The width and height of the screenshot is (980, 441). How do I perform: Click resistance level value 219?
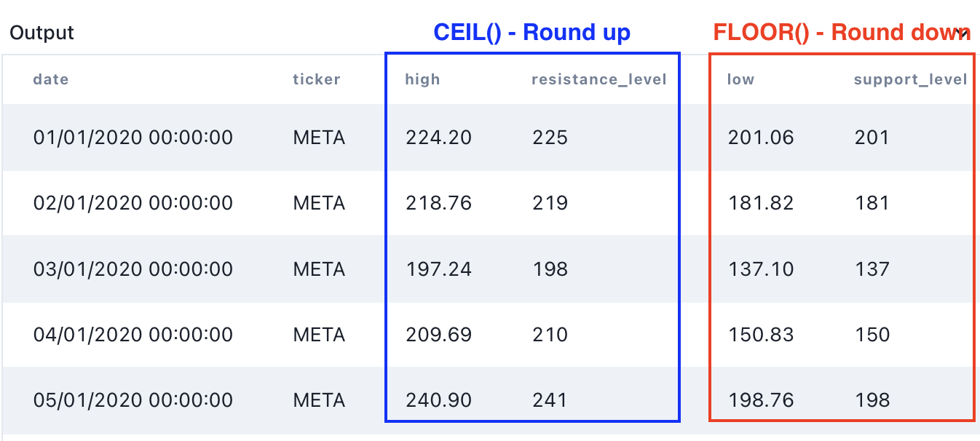550,202
